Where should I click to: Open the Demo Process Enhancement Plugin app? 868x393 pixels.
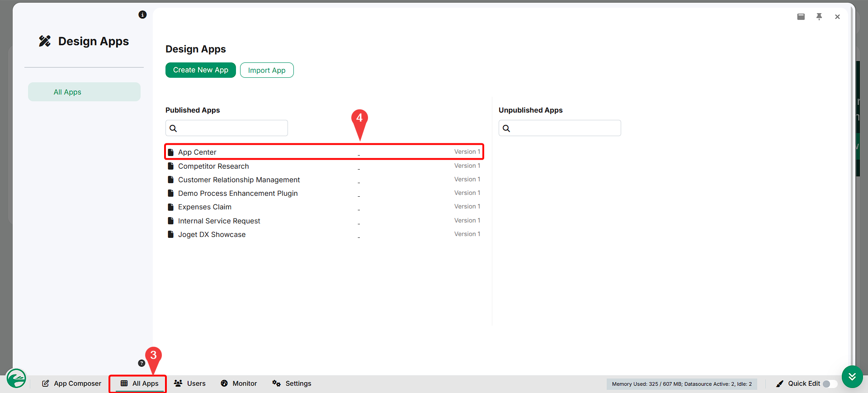click(x=238, y=193)
